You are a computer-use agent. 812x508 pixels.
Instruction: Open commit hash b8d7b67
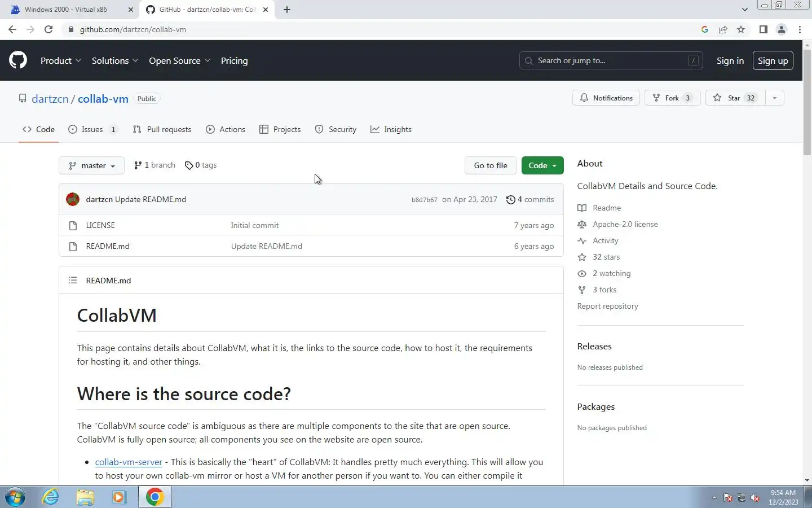[425, 200]
